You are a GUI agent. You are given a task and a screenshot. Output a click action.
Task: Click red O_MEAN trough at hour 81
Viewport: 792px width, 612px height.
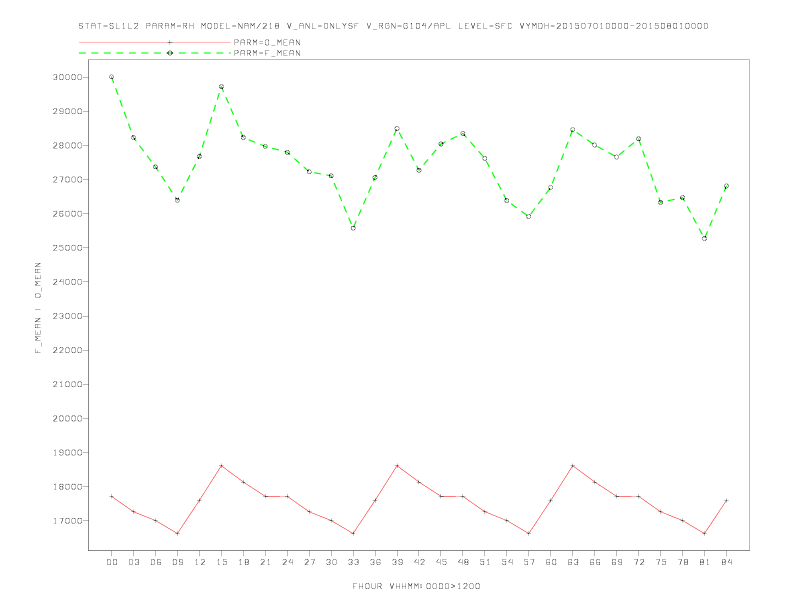click(x=705, y=533)
